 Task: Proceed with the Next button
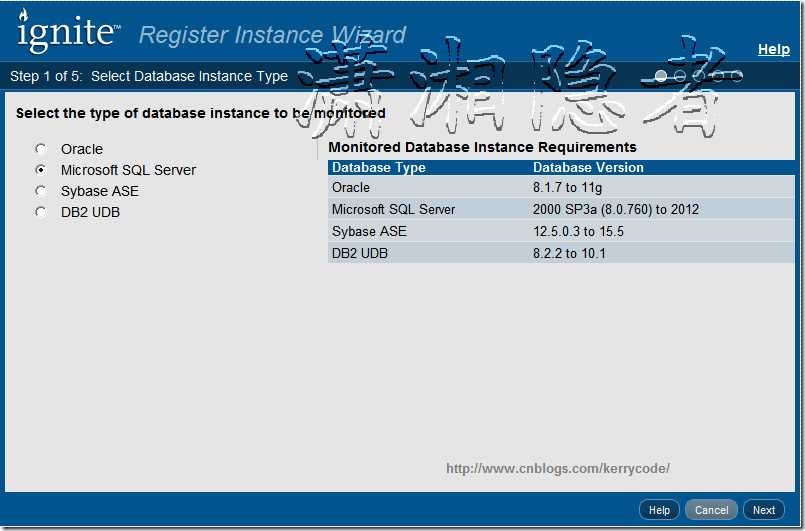coord(764,510)
